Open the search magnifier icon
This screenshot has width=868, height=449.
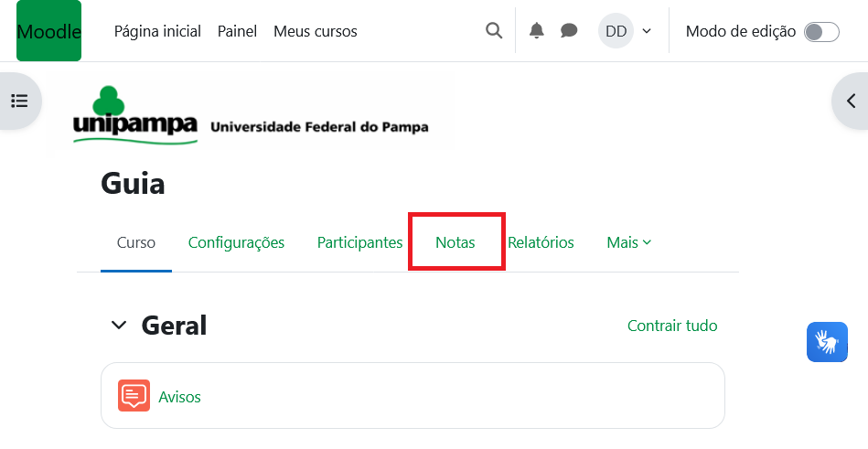(x=494, y=31)
